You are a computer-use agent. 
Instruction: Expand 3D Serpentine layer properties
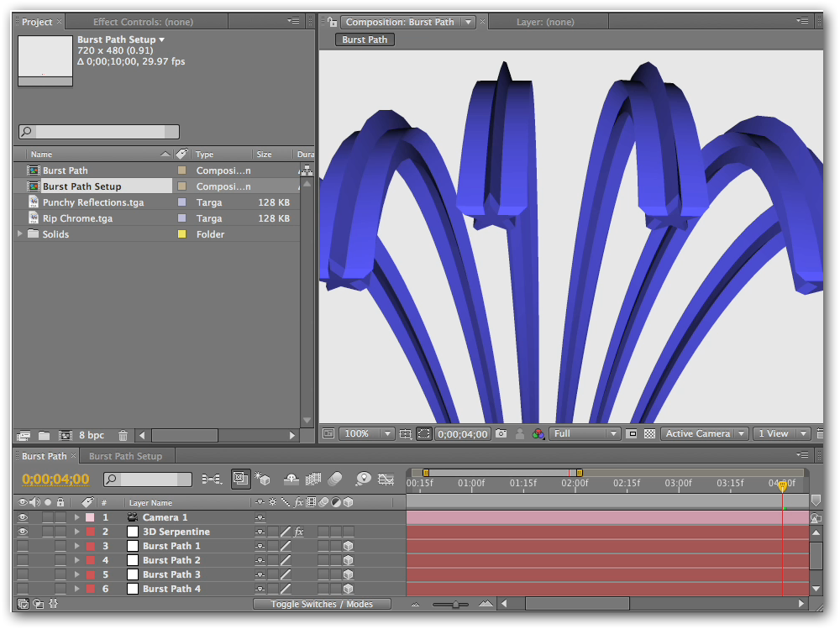(76, 532)
